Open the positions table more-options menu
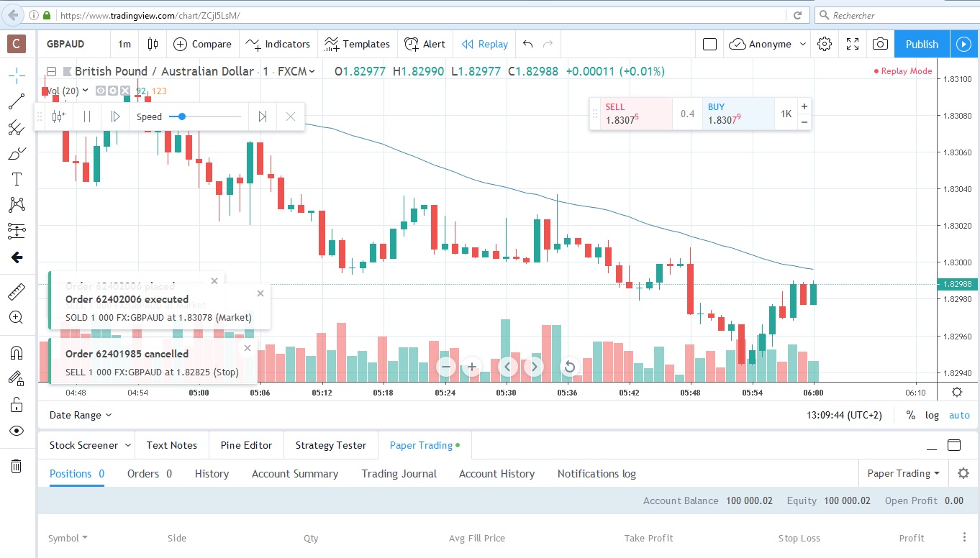 click(x=964, y=538)
